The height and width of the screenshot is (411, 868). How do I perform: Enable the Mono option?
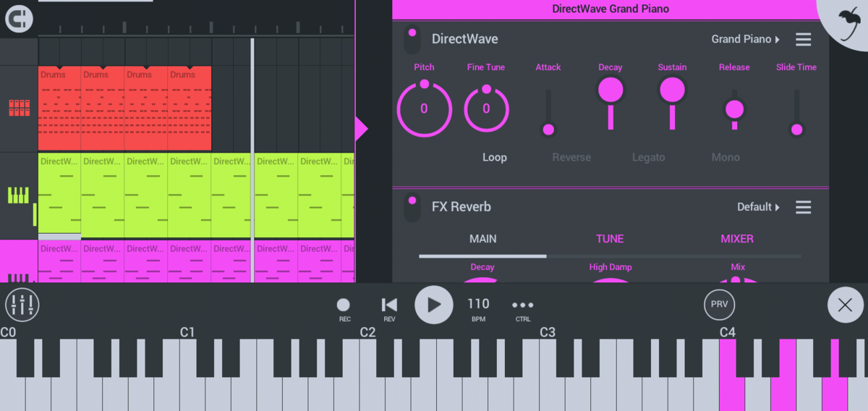[726, 157]
